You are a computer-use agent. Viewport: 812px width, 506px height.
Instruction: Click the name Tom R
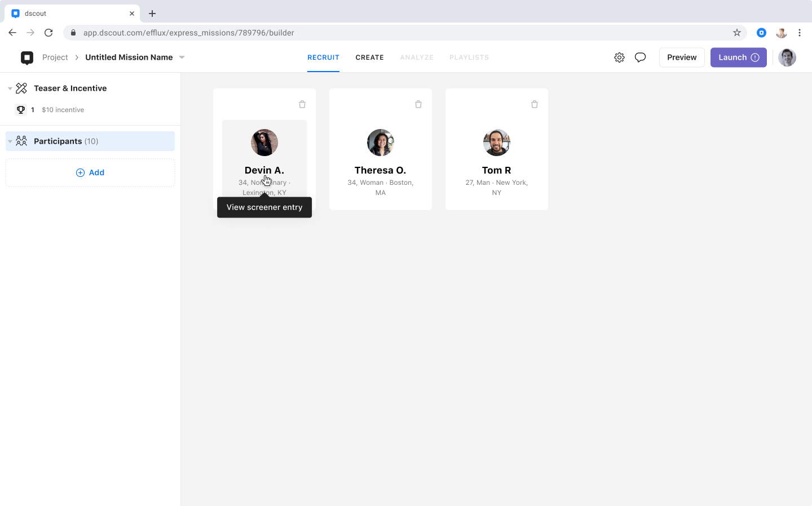pos(496,170)
